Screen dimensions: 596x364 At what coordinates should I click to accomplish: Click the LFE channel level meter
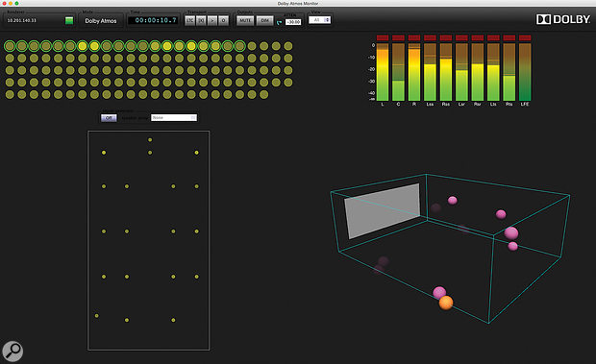point(525,72)
